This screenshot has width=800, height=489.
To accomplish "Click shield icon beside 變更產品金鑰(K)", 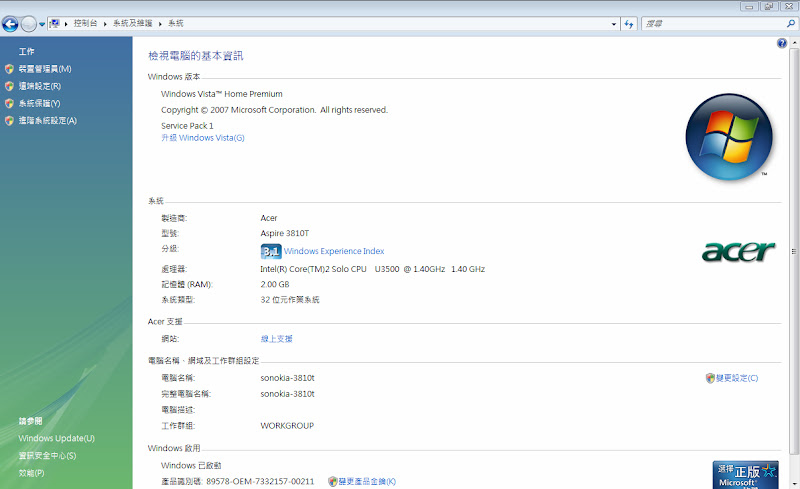I will point(333,481).
